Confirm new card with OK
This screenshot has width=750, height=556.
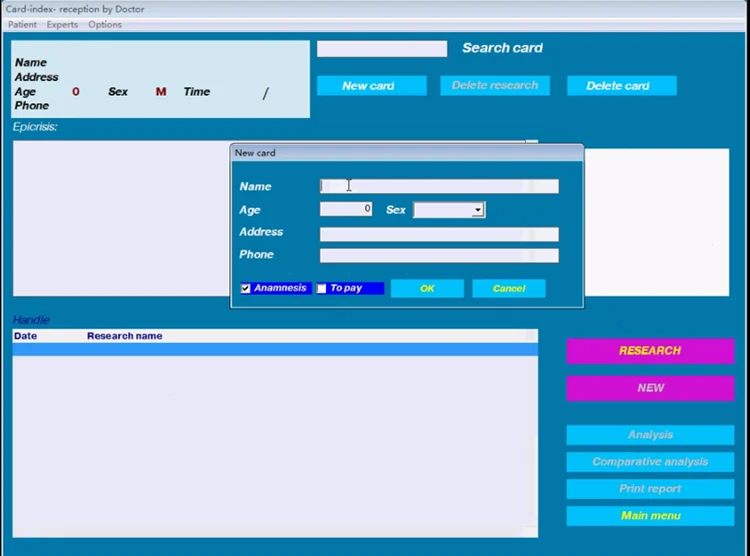(x=427, y=289)
